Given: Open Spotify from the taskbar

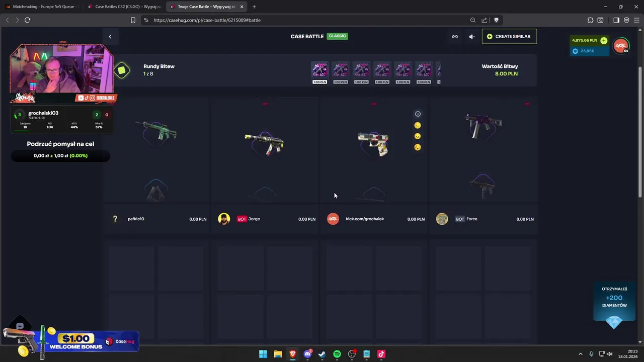Looking at the screenshot, I should point(337,354).
